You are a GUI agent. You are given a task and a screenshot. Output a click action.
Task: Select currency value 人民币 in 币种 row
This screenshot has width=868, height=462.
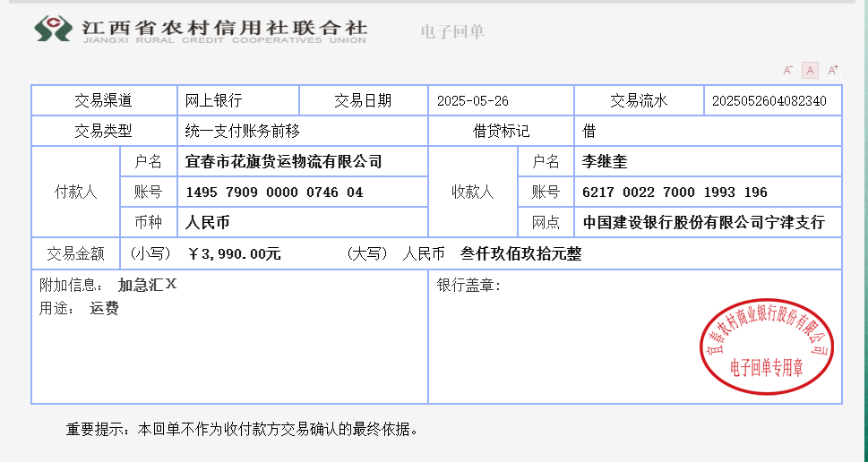tap(208, 222)
